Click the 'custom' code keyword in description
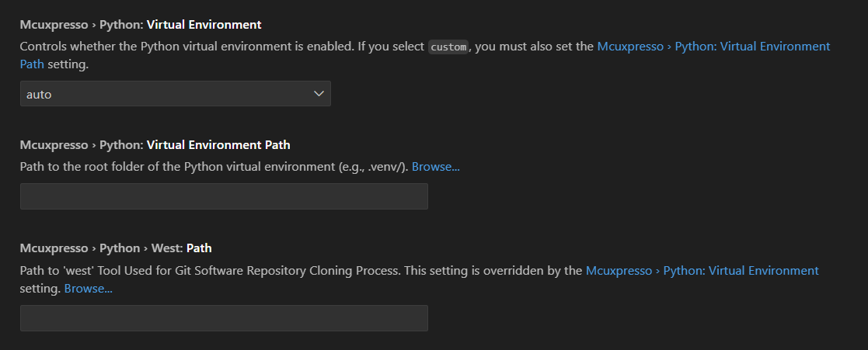The width and height of the screenshot is (868, 350). tap(449, 47)
